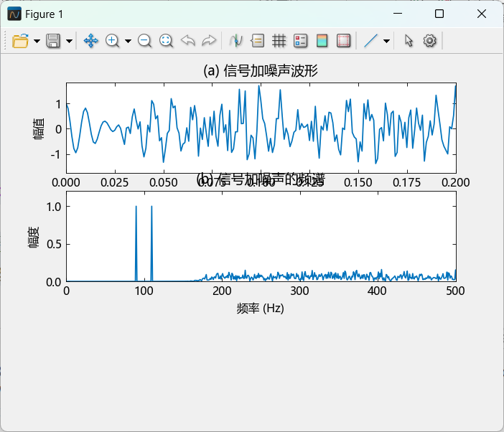Maximize the Figure 1 window
504x432 pixels.
439,14
